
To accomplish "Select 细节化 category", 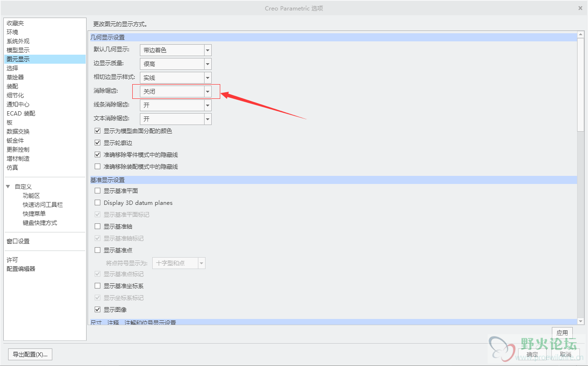I will click(x=15, y=96).
